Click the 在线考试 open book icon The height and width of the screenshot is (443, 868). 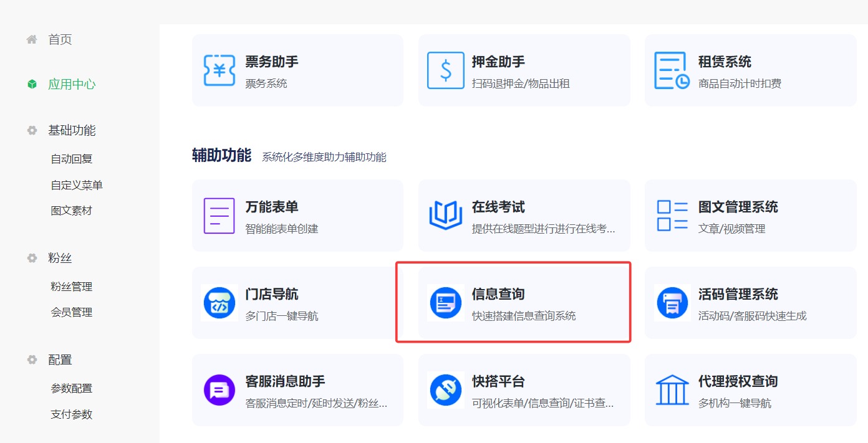click(x=445, y=215)
